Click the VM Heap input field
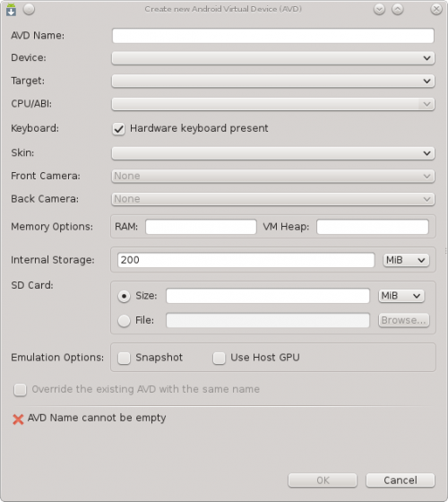The image size is (448, 502). click(373, 227)
